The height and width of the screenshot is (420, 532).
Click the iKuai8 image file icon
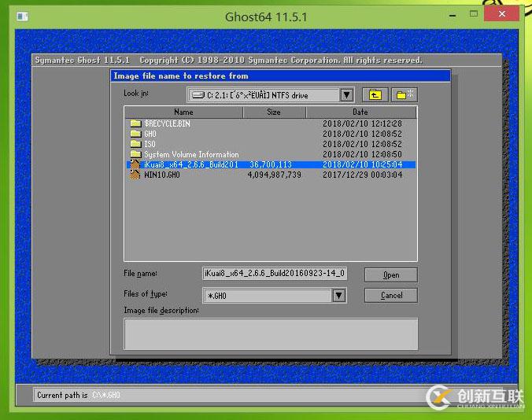135,164
